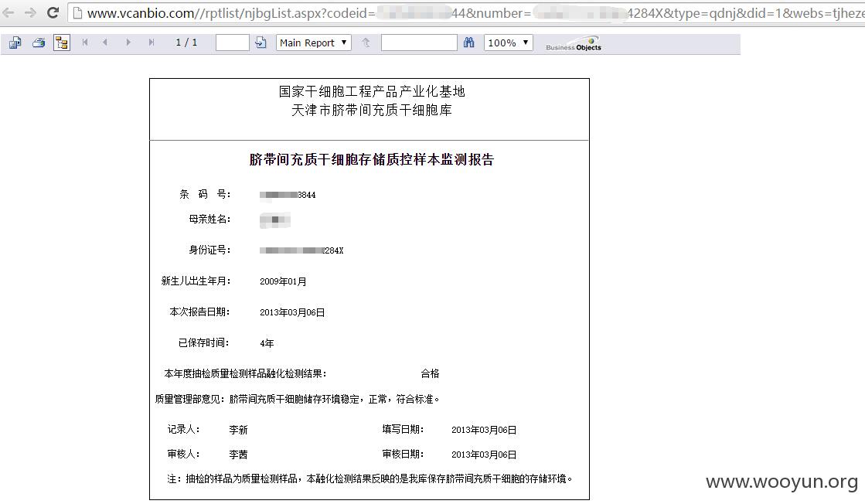Click the 本次报告日期 value 2013年03月06日
This screenshot has width=865, height=504.
[292, 312]
